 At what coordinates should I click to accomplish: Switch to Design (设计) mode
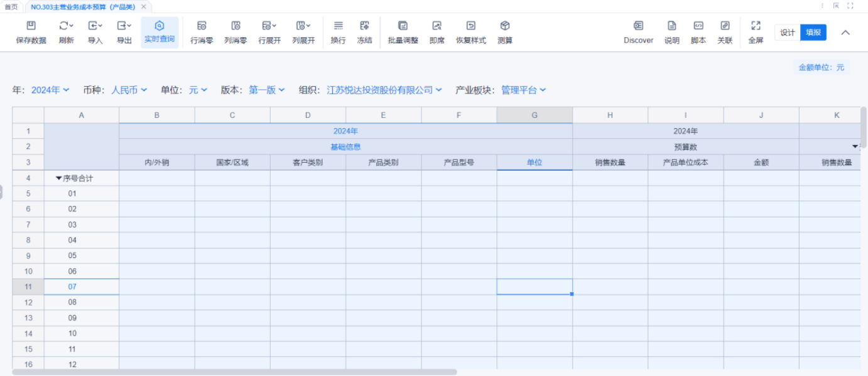[x=788, y=33]
